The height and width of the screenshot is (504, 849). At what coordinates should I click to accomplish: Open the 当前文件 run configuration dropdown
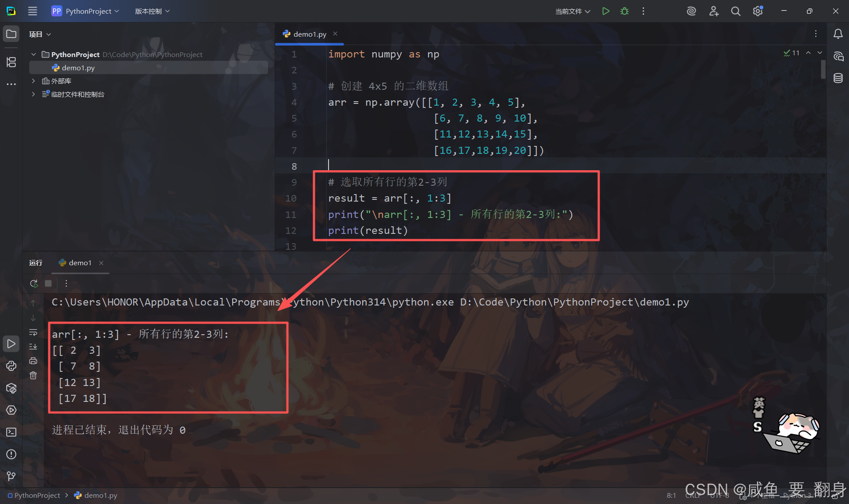[x=573, y=11]
